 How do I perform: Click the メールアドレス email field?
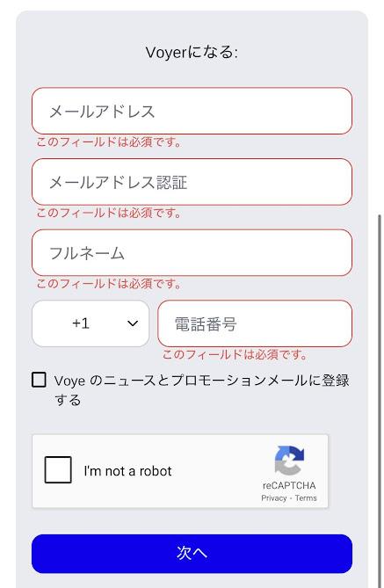tap(192, 111)
